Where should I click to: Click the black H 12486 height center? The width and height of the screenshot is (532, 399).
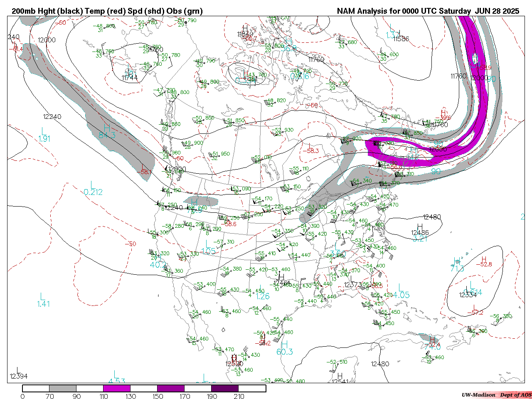point(420,229)
